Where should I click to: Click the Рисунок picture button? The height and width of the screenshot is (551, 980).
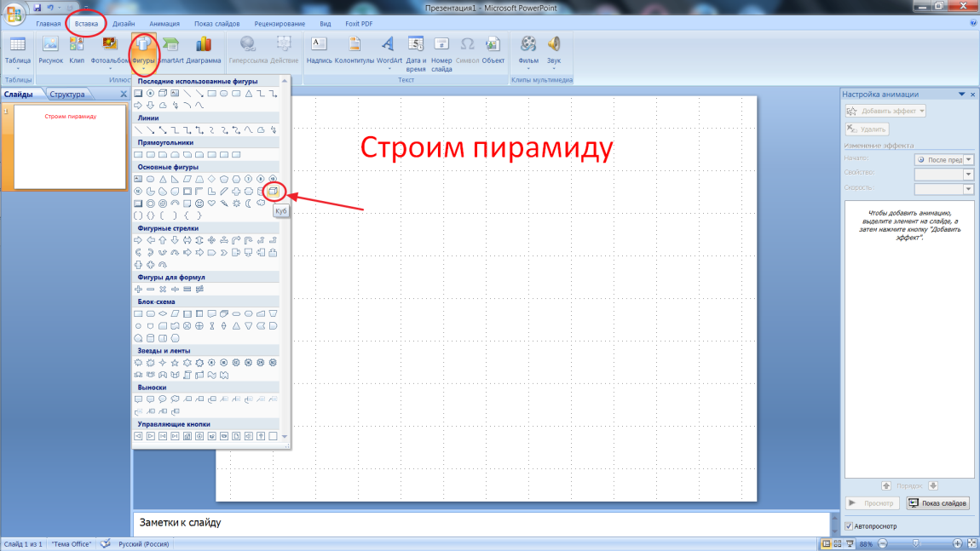coord(50,50)
